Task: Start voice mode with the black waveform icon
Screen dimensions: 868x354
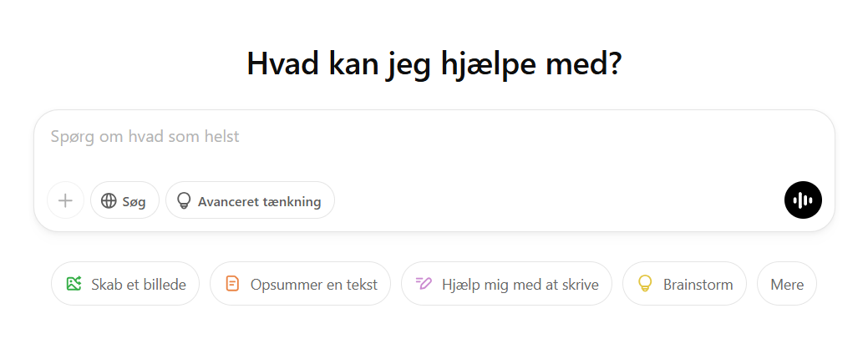Action: 803,200
